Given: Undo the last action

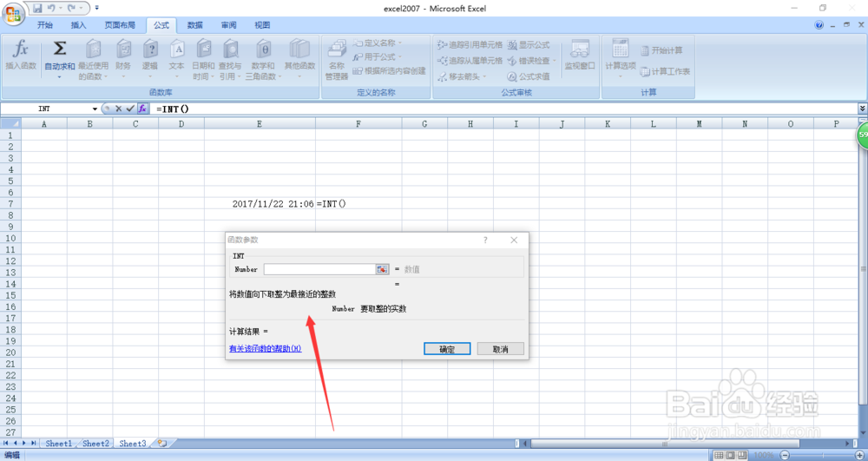Looking at the screenshot, I should click(x=51, y=9).
